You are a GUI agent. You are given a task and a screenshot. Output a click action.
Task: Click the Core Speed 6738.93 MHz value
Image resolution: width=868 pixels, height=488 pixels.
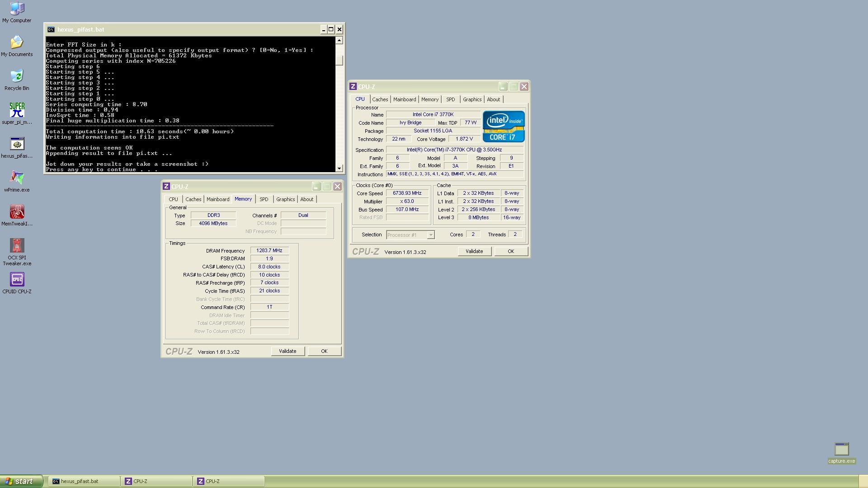pos(407,193)
